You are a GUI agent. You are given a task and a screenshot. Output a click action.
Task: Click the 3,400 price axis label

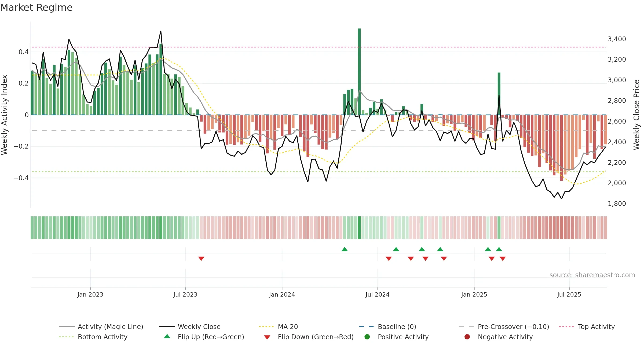pos(617,39)
